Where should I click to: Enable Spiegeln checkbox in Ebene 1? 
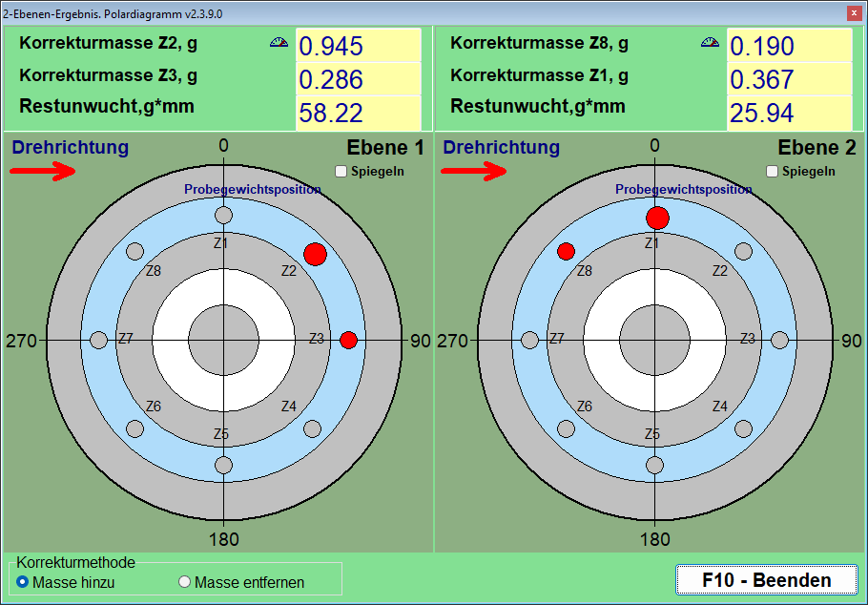(341, 172)
